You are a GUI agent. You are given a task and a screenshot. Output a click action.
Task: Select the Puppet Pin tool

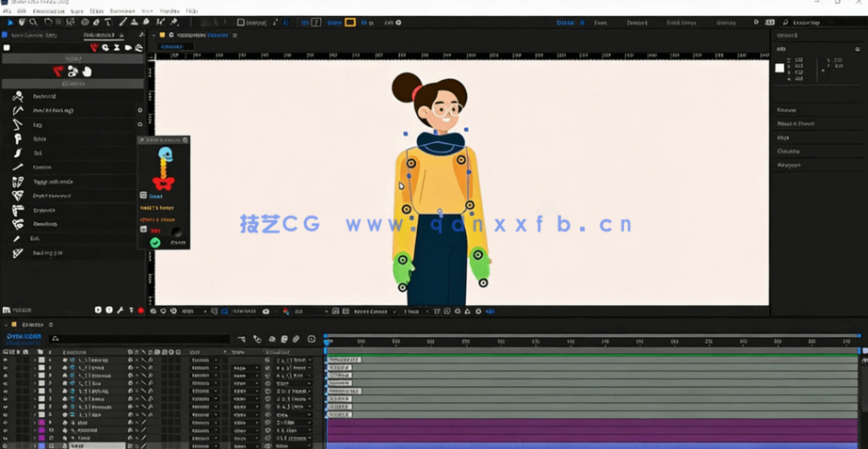(174, 23)
